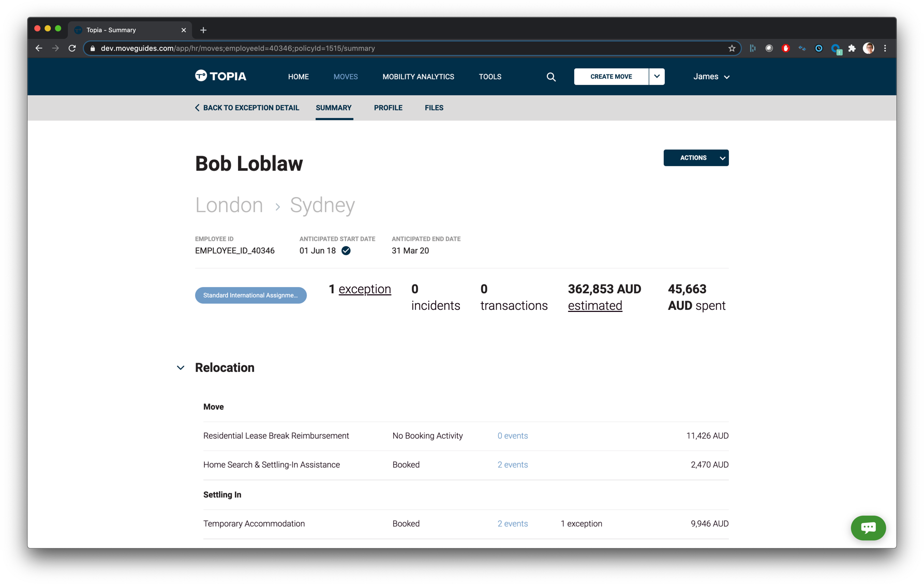Click the Create Move button
The height and width of the screenshot is (584, 924).
611,77
